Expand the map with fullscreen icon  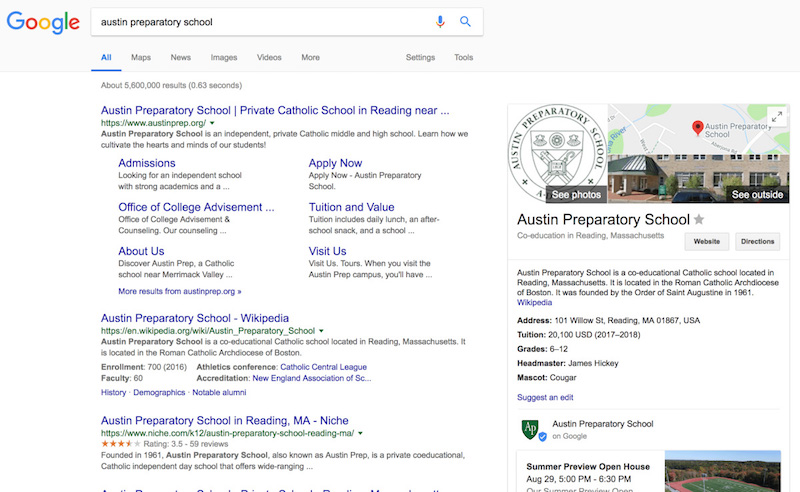pyautogui.click(x=775, y=118)
